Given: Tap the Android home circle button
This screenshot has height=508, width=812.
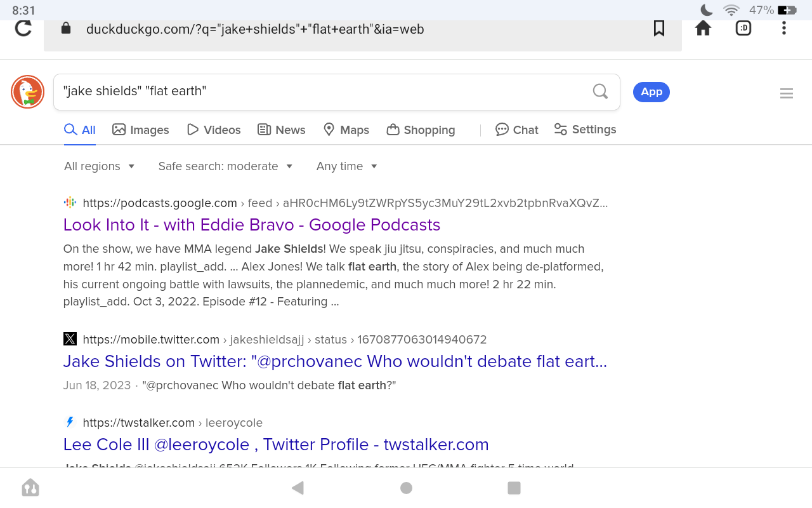Looking at the screenshot, I should pos(407,488).
